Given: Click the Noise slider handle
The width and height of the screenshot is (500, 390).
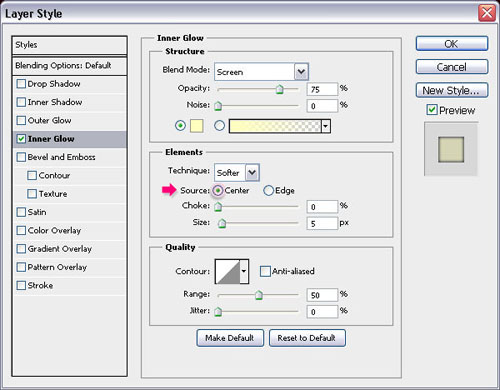Looking at the screenshot, I should click(218, 106).
